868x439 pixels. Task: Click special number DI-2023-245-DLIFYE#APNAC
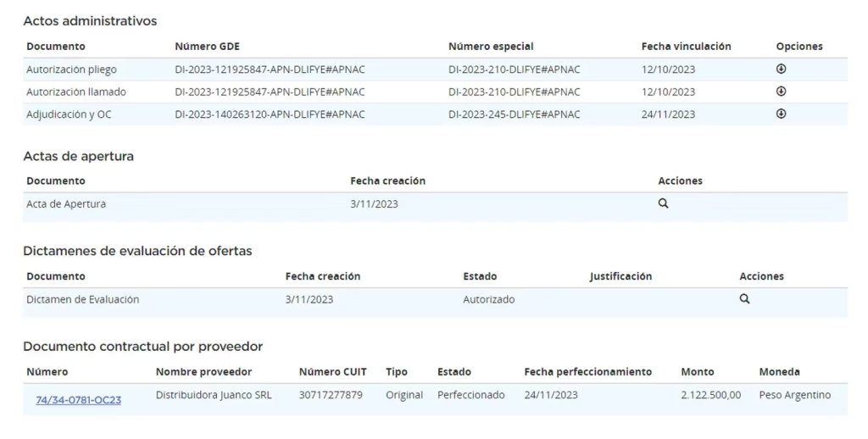click(x=514, y=114)
